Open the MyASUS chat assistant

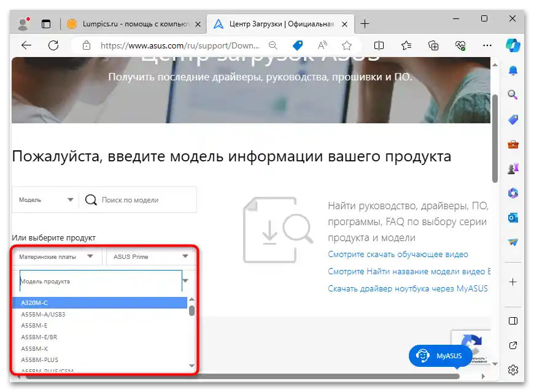(x=440, y=355)
